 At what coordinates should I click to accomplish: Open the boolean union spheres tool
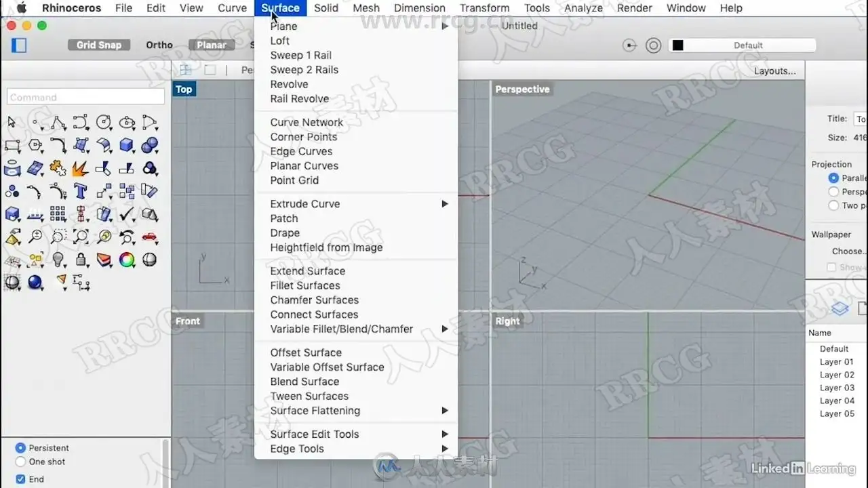150,146
